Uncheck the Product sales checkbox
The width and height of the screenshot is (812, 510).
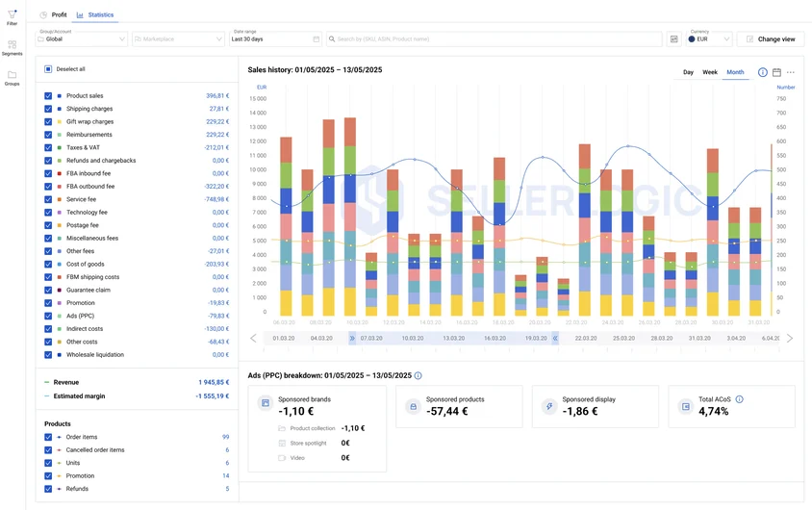[48, 96]
